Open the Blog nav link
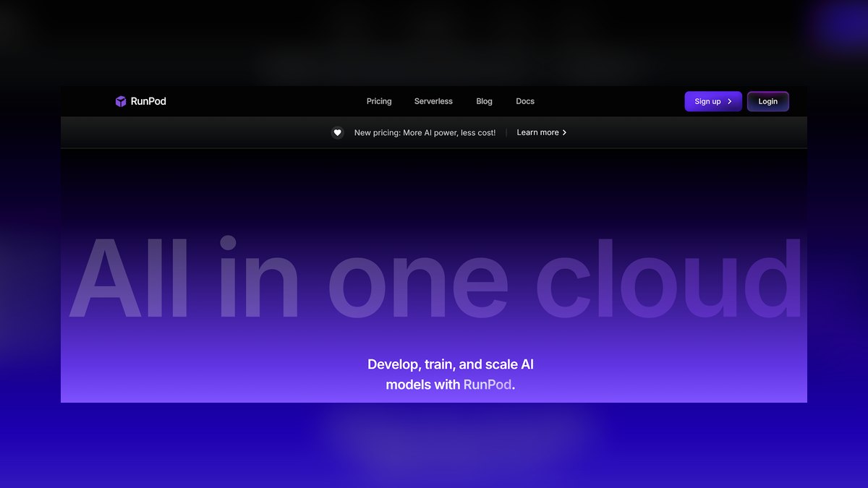This screenshot has height=488, width=868. pos(484,101)
